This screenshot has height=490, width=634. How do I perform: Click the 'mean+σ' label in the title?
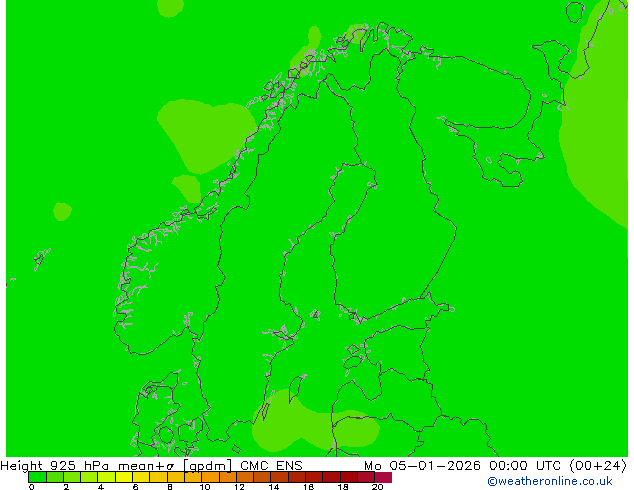(x=146, y=466)
